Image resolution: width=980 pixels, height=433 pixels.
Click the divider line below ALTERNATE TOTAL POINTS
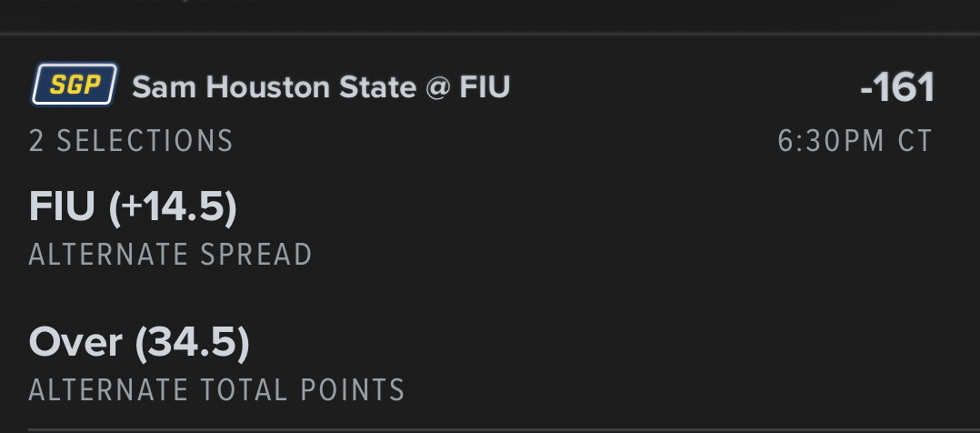coord(490,428)
